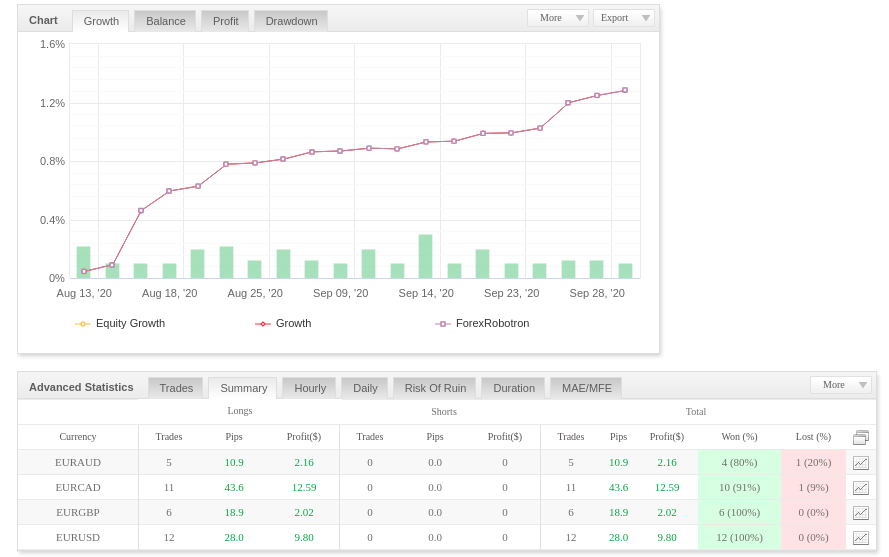The width and height of the screenshot is (889, 557).
Task: Toggle the ForexRobotron legend series
Action: pos(482,323)
